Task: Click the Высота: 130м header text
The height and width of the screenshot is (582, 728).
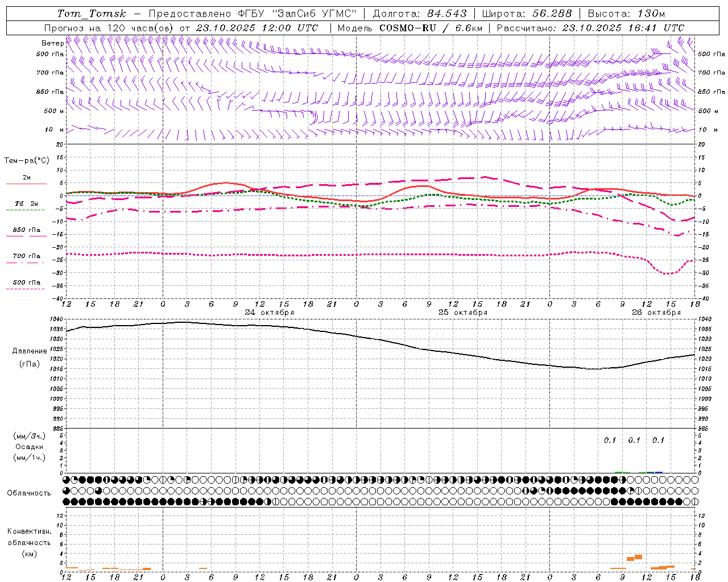Action: pyautogui.click(x=626, y=14)
